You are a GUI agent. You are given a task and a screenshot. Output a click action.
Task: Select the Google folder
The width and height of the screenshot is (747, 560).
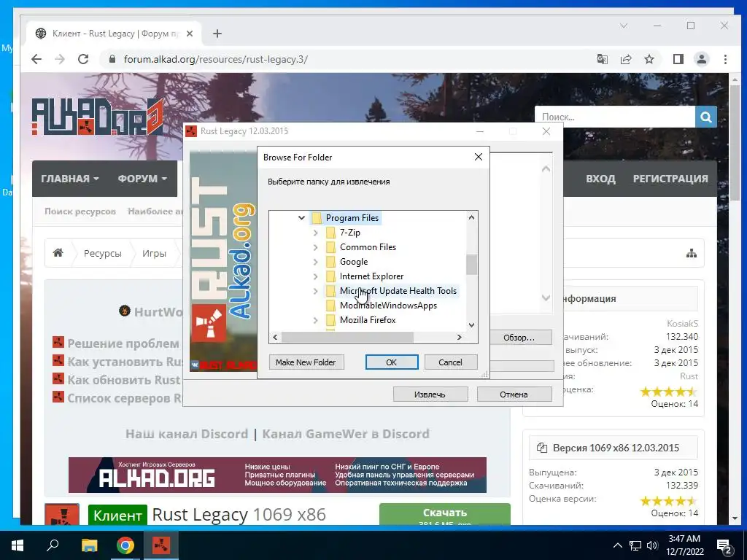coord(354,262)
